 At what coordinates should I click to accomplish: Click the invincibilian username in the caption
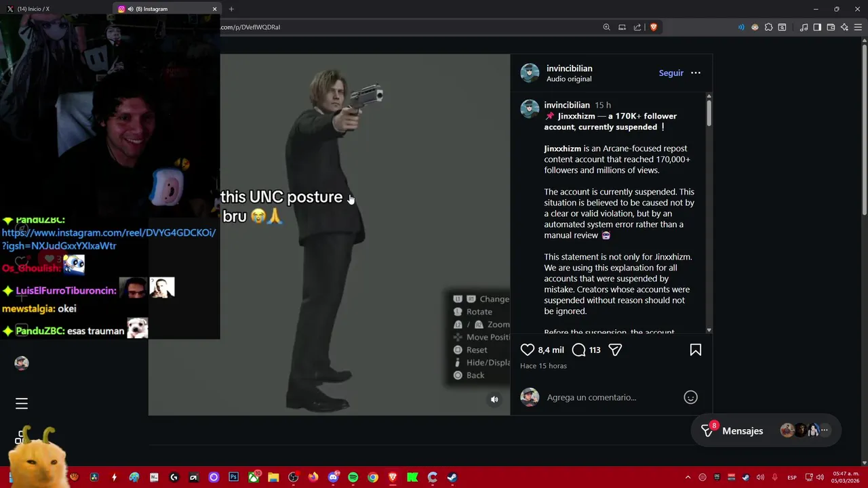pyautogui.click(x=567, y=105)
